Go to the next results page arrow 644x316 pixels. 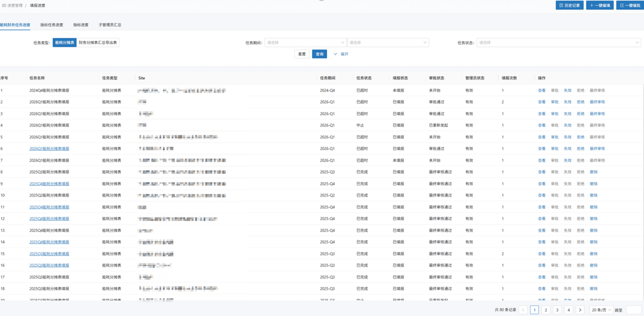580,310
